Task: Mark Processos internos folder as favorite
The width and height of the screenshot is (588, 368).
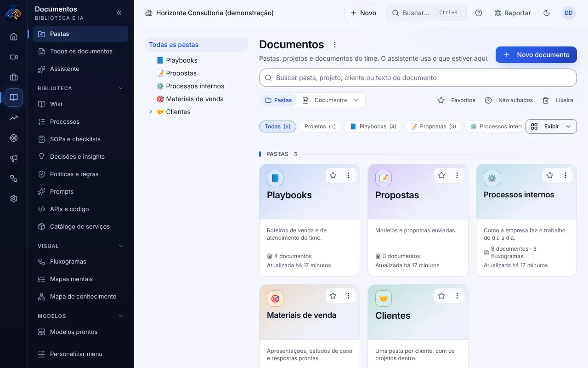Action: [550, 175]
